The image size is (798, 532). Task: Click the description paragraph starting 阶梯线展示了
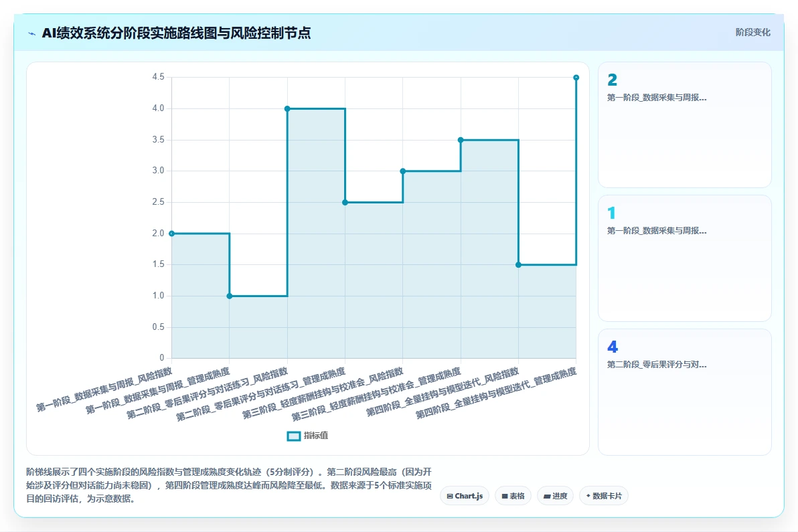tap(229, 485)
